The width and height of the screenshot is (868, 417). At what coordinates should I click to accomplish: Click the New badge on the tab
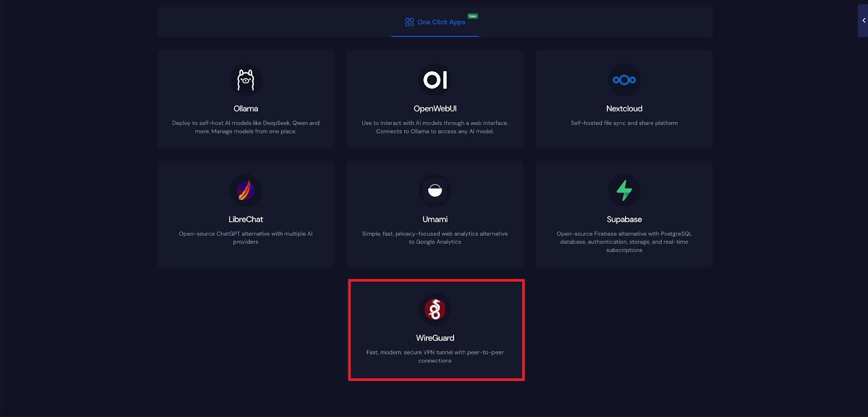[x=473, y=16]
